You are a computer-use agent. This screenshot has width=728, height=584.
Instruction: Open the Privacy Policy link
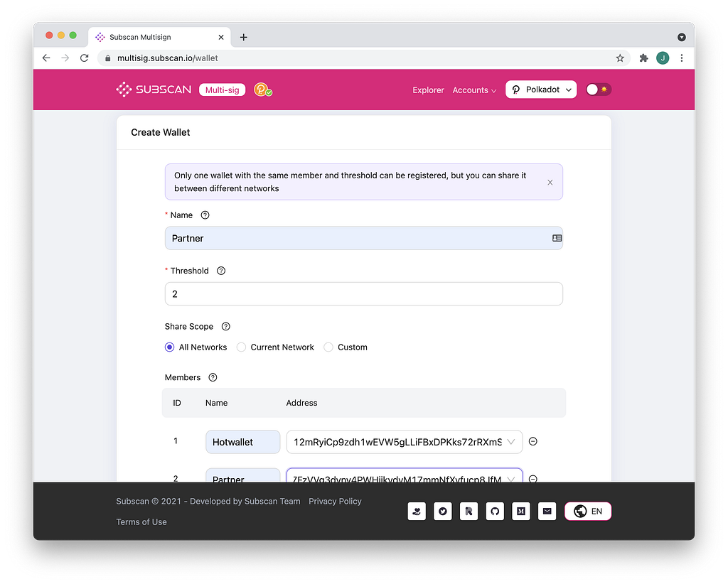335,502
